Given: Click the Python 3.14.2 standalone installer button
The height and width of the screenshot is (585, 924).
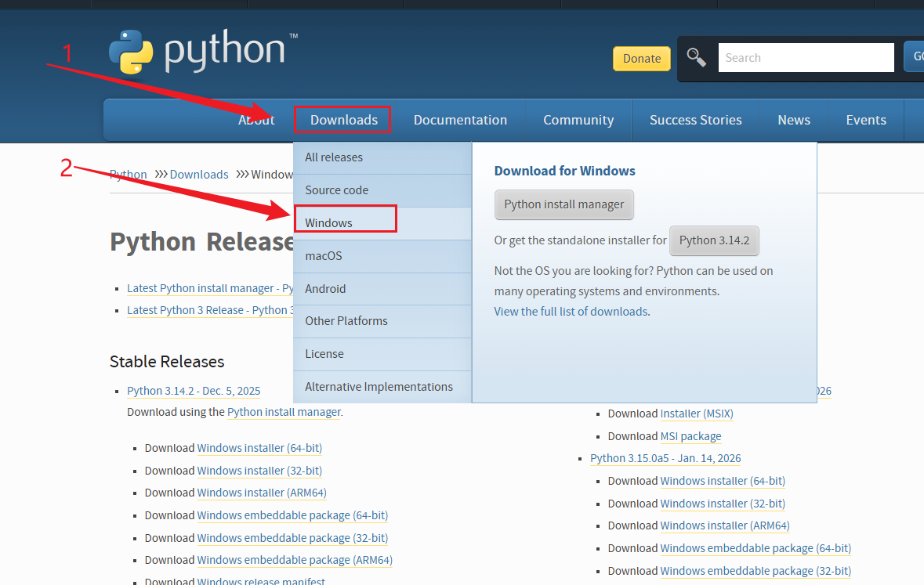Looking at the screenshot, I should (x=714, y=240).
